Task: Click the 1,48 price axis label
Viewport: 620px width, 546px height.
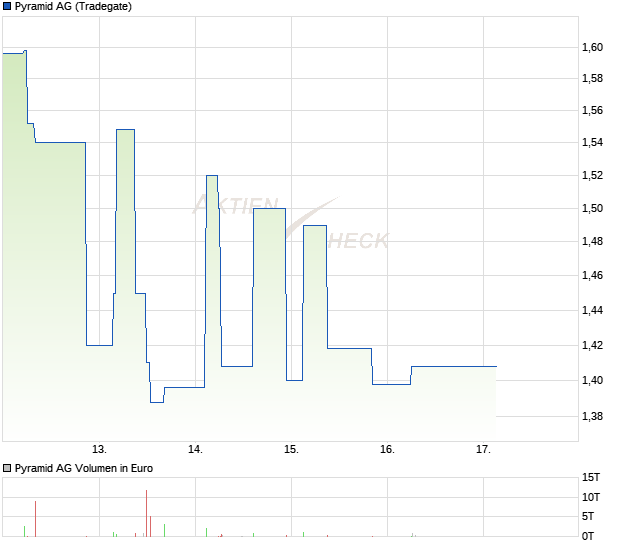Action: 592,241
